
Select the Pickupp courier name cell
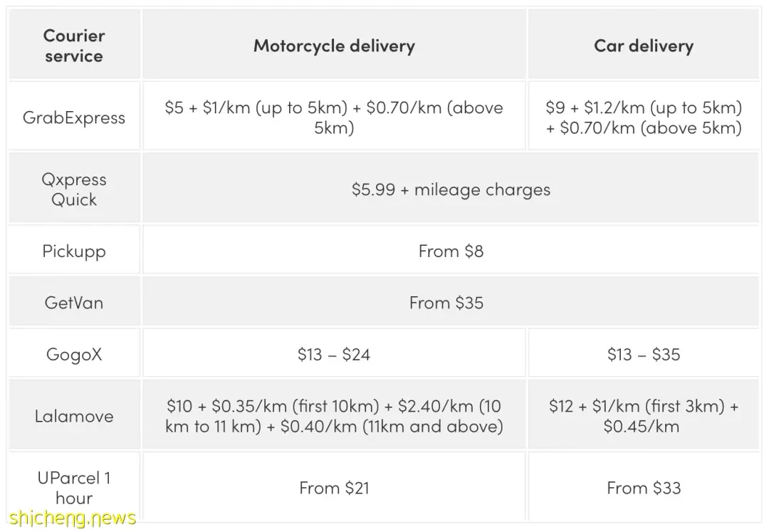click(x=74, y=251)
